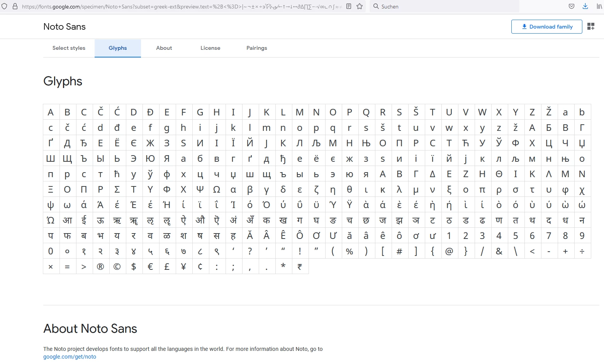Select the copyright © glyph
Screen dimensions: 604x364
(x=117, y=267)
